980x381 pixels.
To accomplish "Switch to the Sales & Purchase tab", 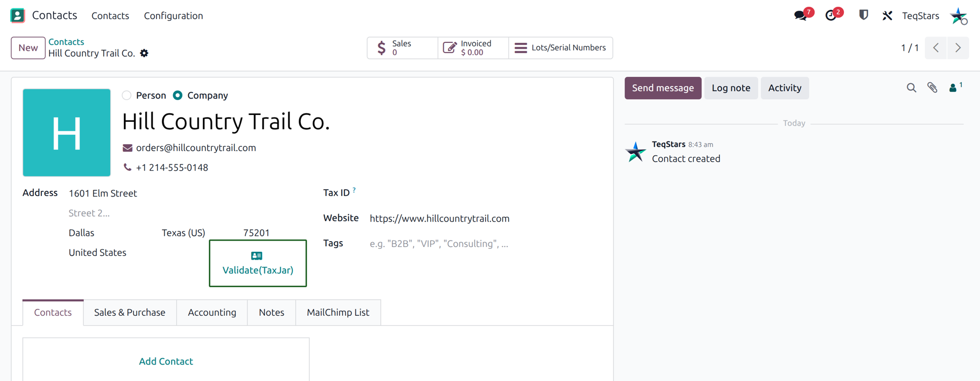I will [x=130, y=313].
